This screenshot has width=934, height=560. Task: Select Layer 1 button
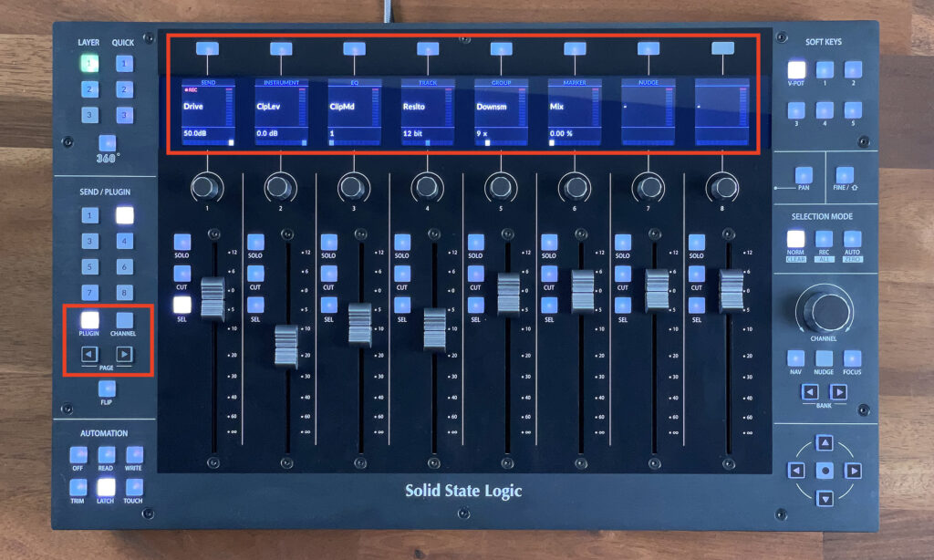(x=89, y=63)
